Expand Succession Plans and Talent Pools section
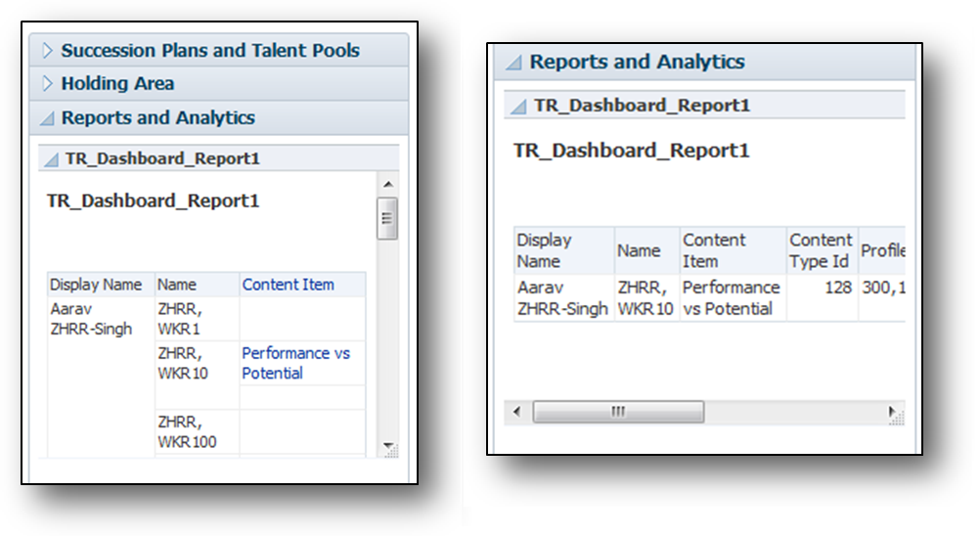This screenshot has height=536, width=980. (x=48, y=51)
